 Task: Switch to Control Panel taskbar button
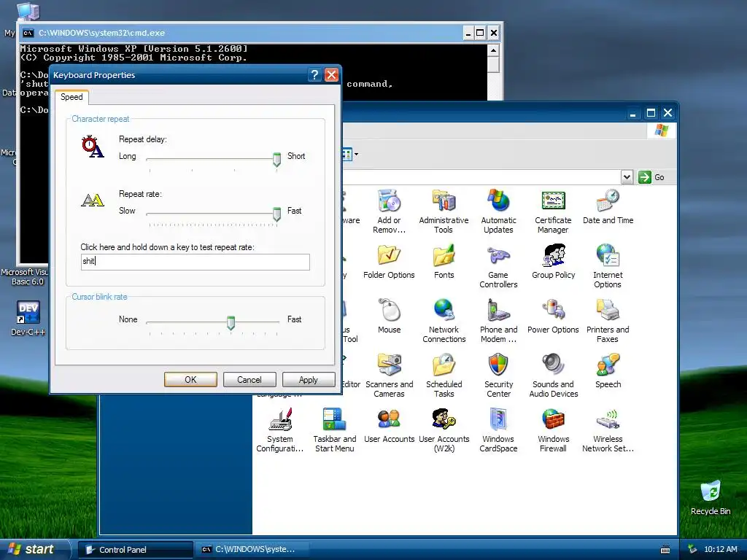coord(135,550)
